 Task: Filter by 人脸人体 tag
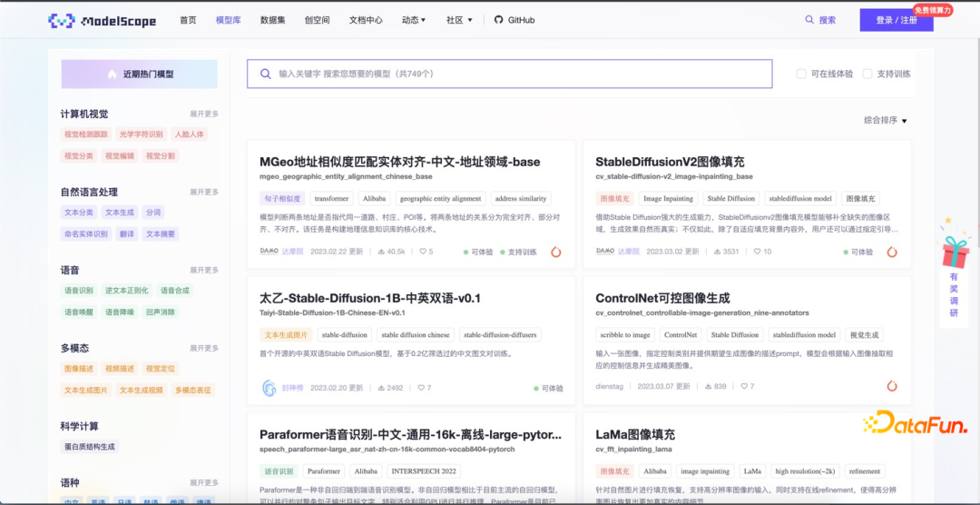[190, 134]
